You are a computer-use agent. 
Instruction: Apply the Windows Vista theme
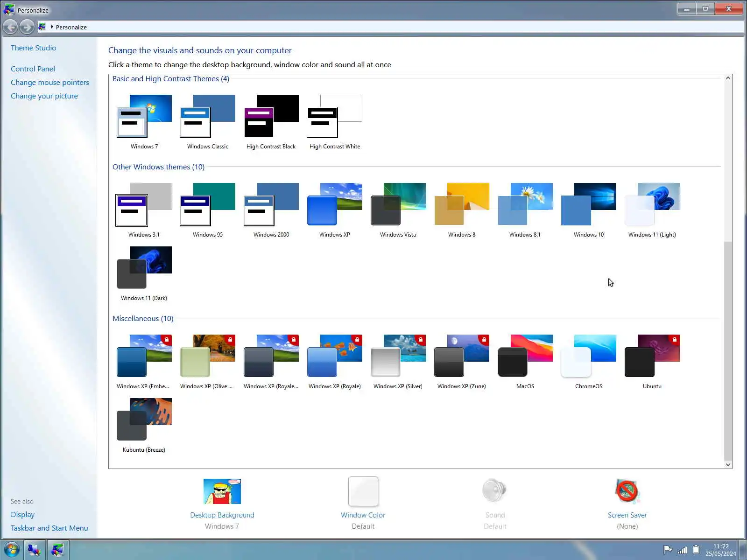[x=398, y=210]
